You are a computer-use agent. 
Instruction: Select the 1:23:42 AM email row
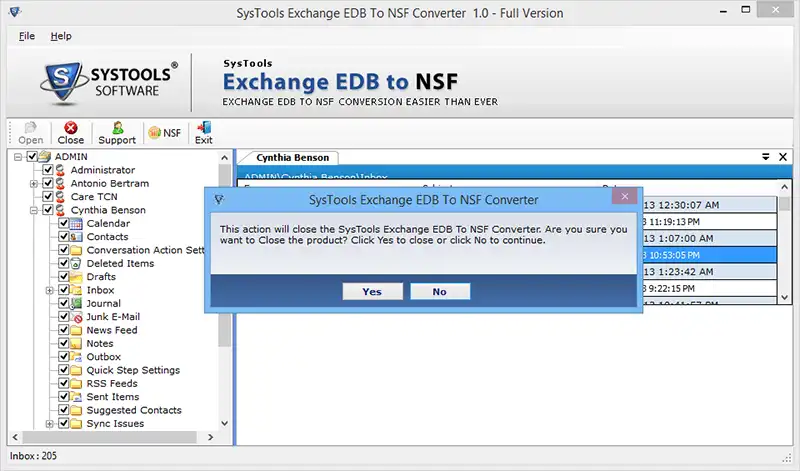click(709, 271)
